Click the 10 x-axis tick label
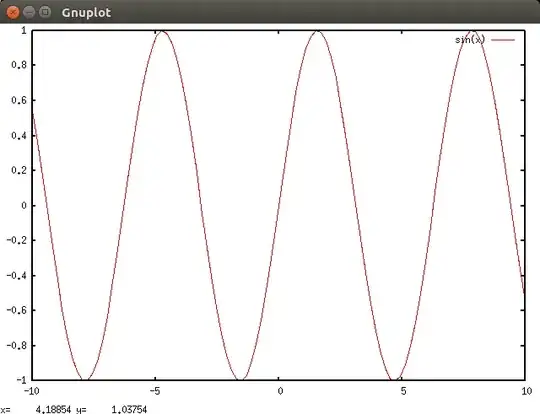 point(527,391)
